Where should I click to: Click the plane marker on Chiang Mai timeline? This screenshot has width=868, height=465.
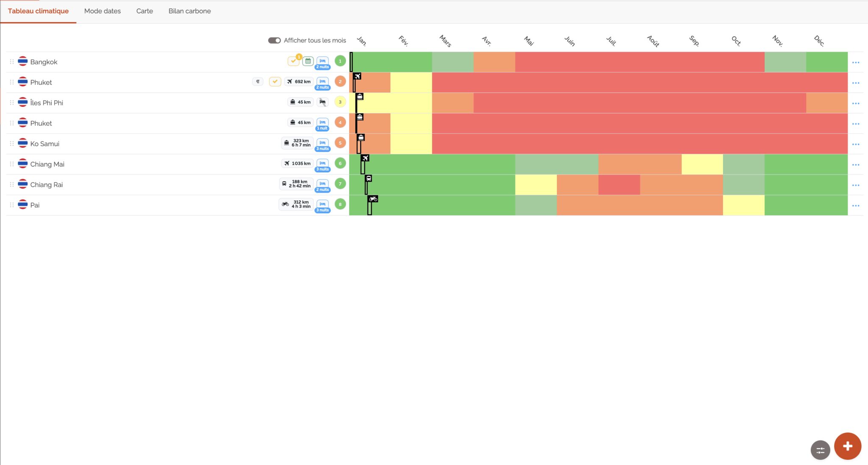click(365, 158)
